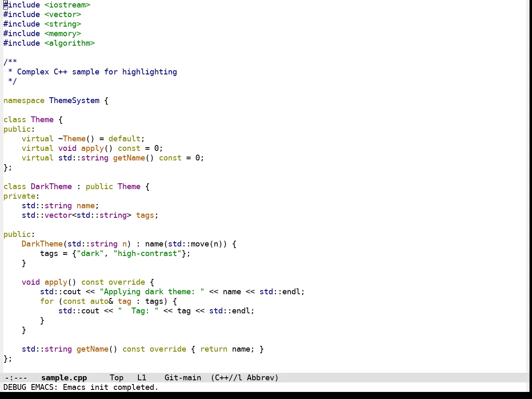Click the buffer status dashes in mode line

16,378
